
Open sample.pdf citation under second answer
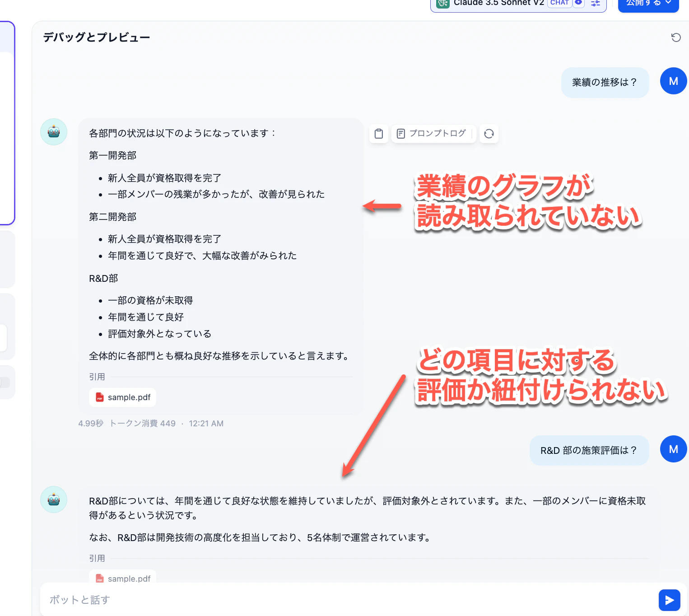(123, 577)
